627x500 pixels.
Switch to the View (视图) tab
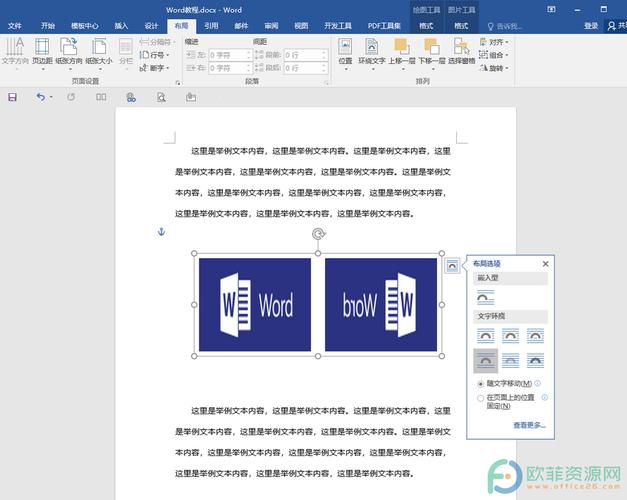coord(301,26)
